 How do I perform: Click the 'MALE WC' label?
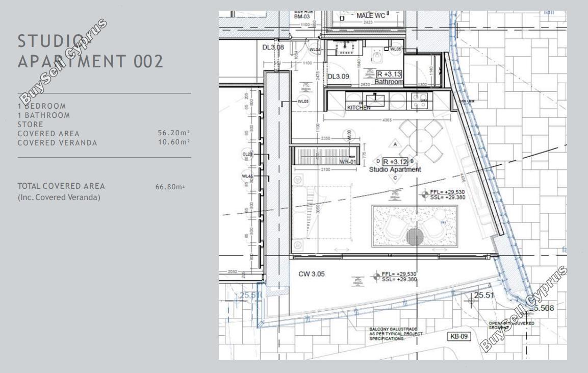tap(371, 15)
